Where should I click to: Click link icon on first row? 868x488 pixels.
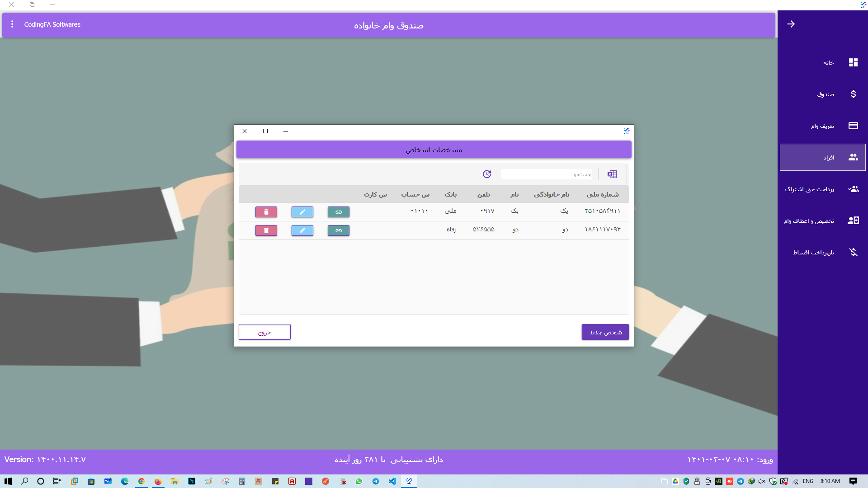[x=339, y=212]
